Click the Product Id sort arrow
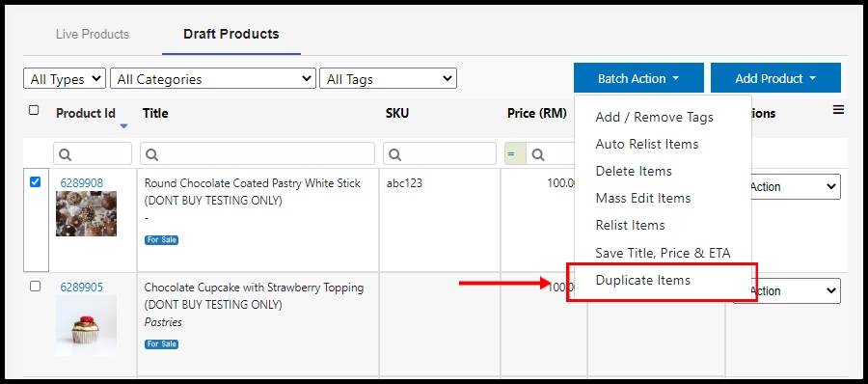Viewport: 868px width, 384px height. [x=123, y=126]
